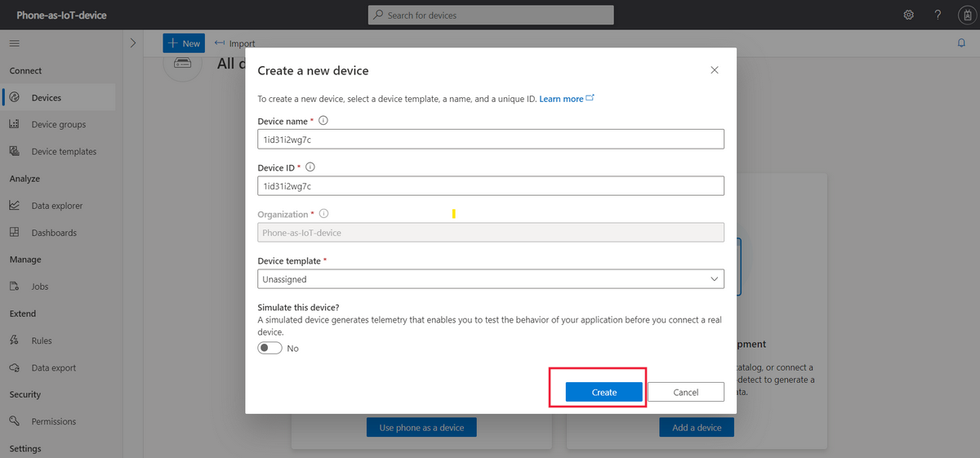980x458 pixels.
Task: Click the Device name info icon
Action: 323,121
